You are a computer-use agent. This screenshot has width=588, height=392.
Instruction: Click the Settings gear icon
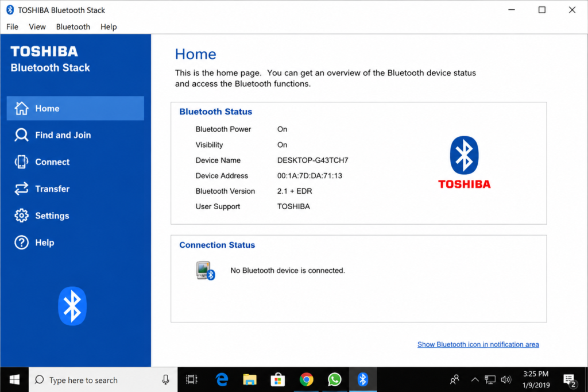click(x=21, y=216)
